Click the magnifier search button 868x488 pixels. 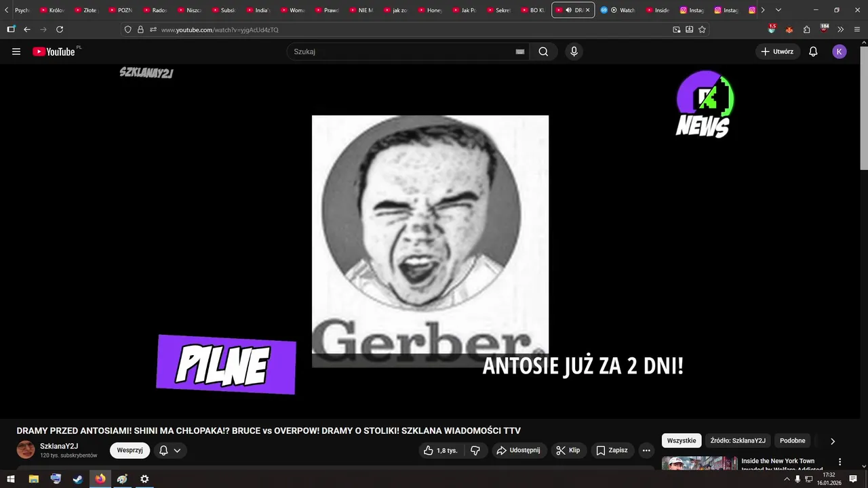click(543, 52)
